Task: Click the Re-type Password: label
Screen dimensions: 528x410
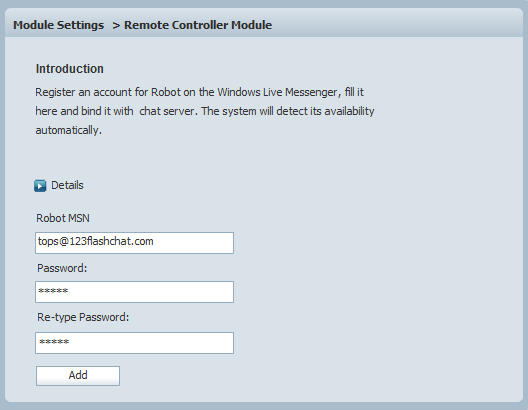Action: point(83,317)
